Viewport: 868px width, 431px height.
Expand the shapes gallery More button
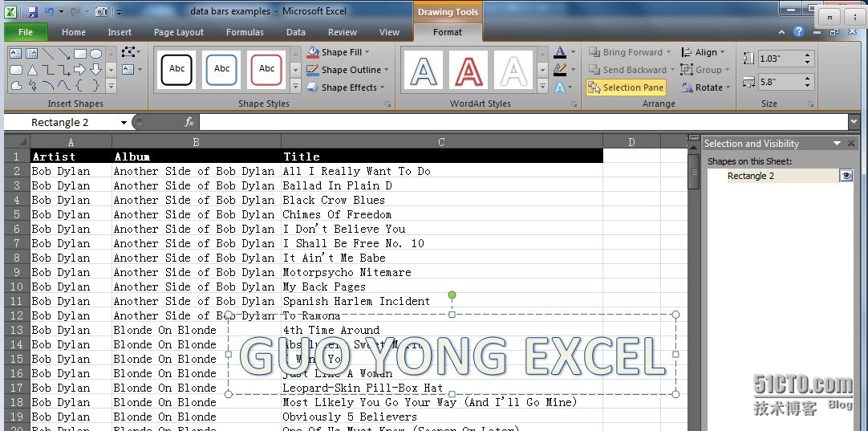coord(112,86)
